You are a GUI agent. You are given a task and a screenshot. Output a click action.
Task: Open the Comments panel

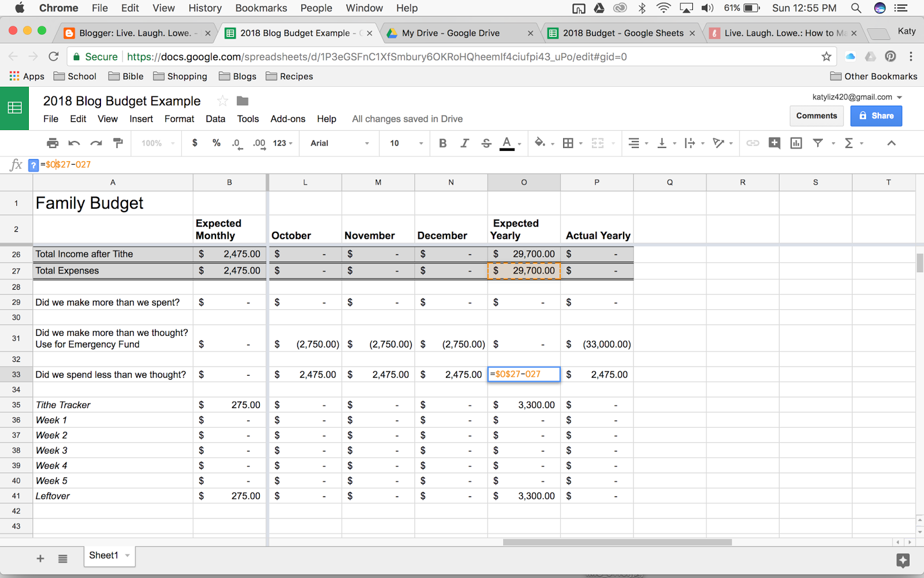tap(816, 116)
